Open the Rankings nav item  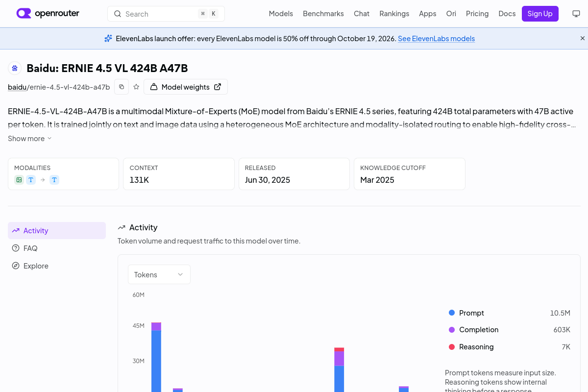click(x=394, y=14)
